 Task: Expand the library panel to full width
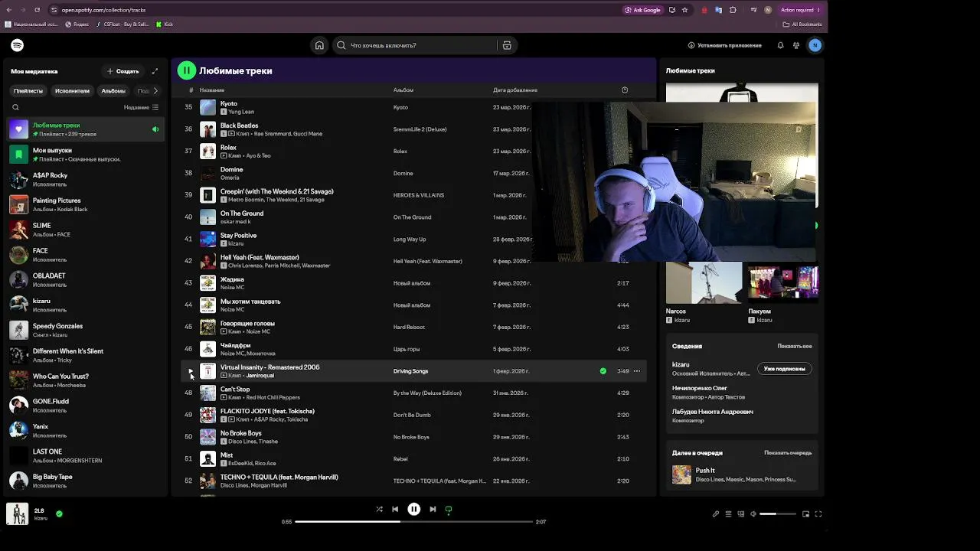[155, 71]
